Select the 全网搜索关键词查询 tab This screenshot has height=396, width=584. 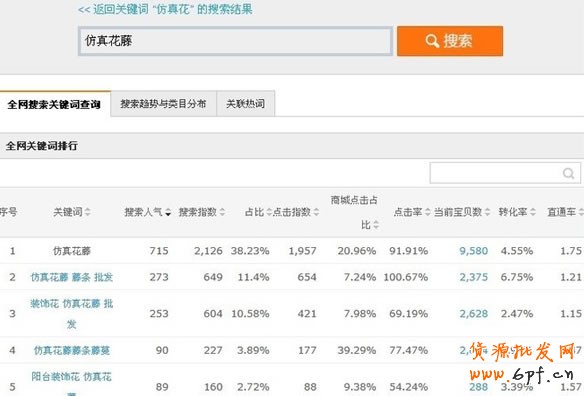click(x=54, y=104)
